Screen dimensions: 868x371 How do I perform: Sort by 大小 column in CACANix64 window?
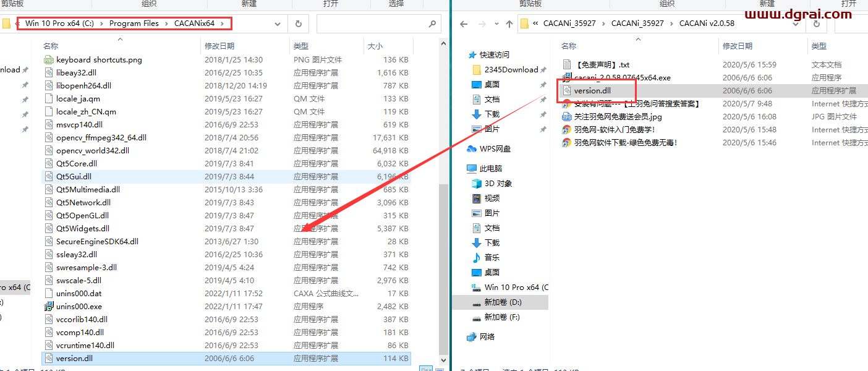pyautogui.click(x=375, y=46)
